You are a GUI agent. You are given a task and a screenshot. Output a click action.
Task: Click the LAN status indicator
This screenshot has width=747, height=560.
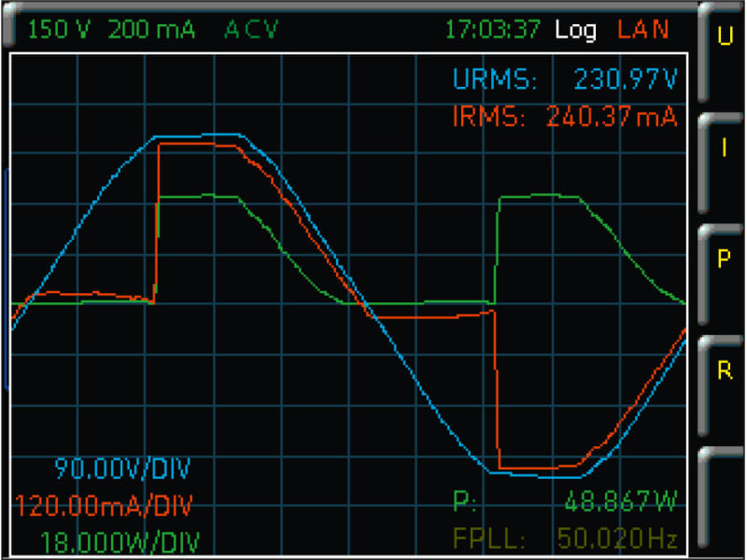click(x=643, y=30)
